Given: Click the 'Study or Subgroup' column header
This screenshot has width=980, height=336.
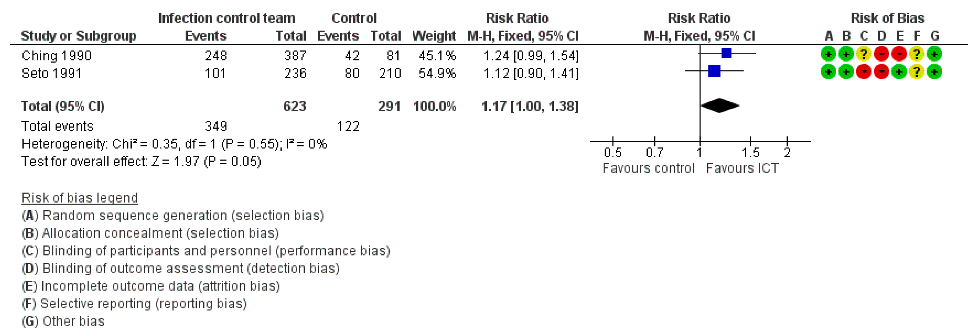Looking at the screenshot, I should click(x=78, y=36).
